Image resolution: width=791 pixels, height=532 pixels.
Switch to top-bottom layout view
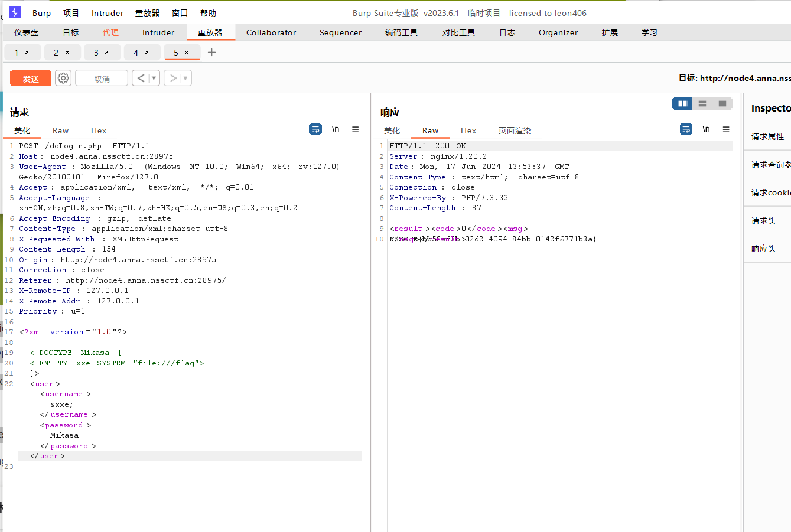pos(702,104)
